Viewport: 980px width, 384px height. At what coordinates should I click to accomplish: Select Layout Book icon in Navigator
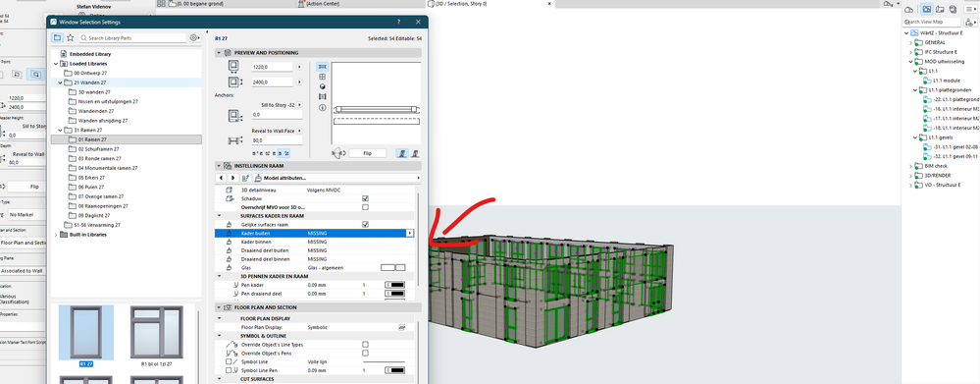940,10
